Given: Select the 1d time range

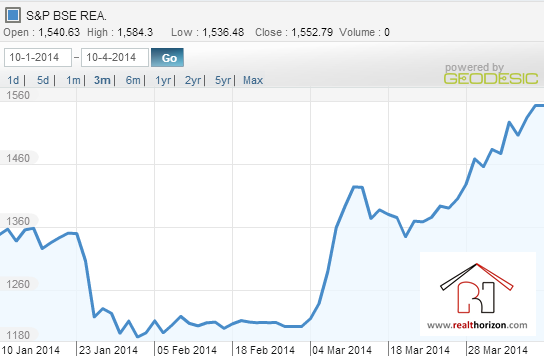Looking at the screenshot, I should pyautogui.click(x=13, y=80).
